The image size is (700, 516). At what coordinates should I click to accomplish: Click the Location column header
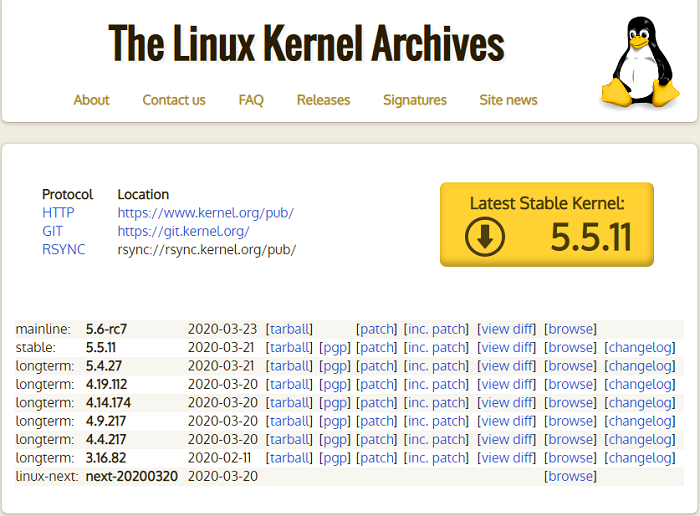click(x=143, y=195)
